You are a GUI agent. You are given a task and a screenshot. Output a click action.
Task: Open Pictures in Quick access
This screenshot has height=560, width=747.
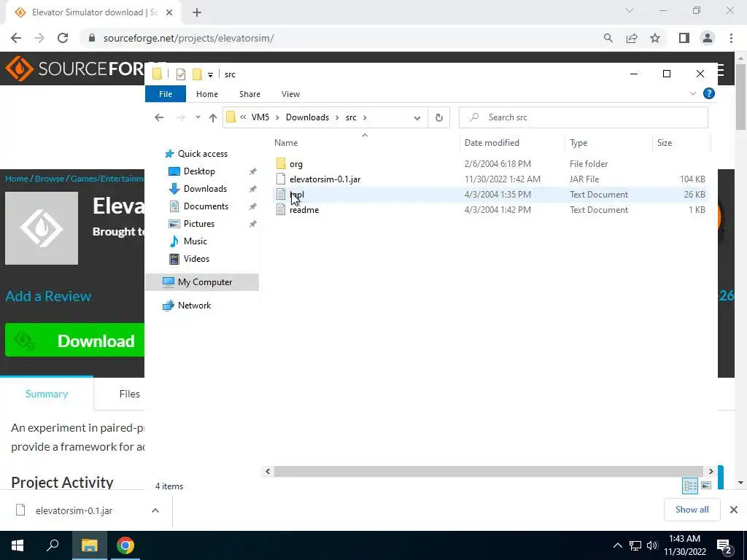[198, 224]
